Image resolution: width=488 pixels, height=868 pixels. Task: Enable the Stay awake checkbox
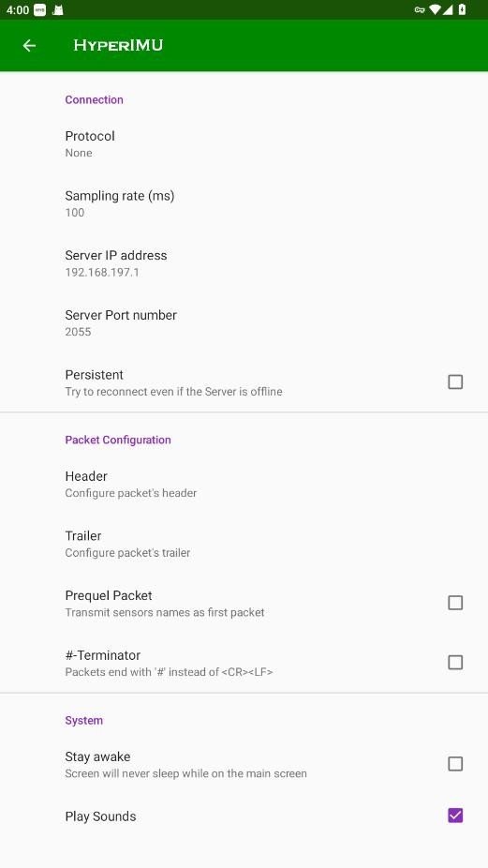455,764
